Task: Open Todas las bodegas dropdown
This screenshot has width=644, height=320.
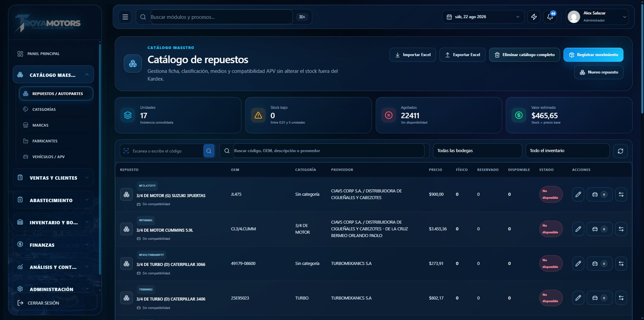Action: pos(477,151)
